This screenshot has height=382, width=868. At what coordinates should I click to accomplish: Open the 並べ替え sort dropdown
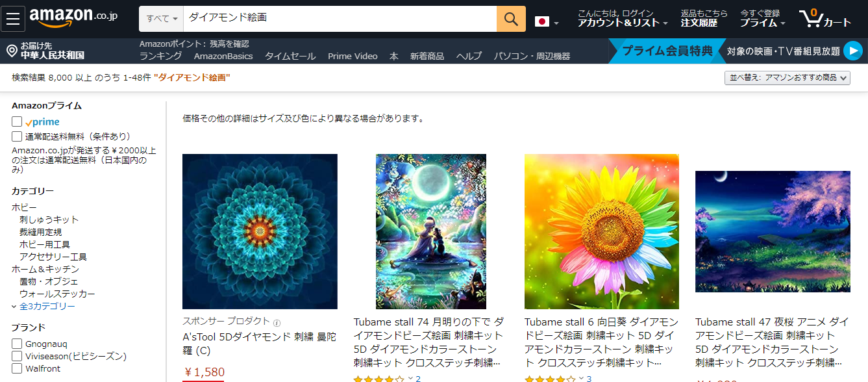coord(787,77)
